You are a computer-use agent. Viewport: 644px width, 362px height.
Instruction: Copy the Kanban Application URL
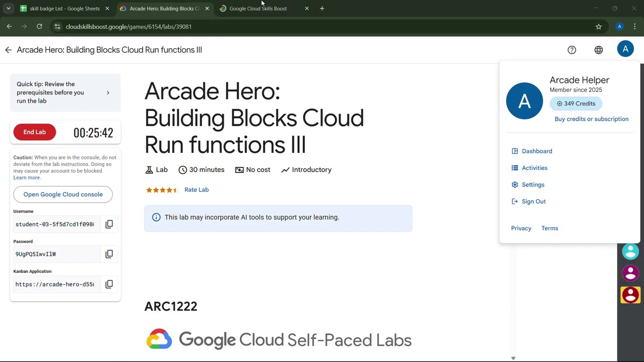pos(109,284)
